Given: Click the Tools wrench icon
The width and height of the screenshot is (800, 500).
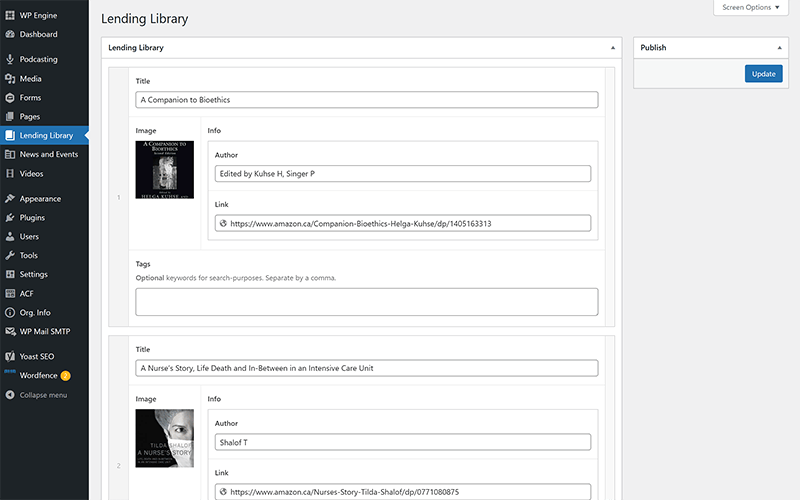Looking at the screenshot, I should point(10,256).
